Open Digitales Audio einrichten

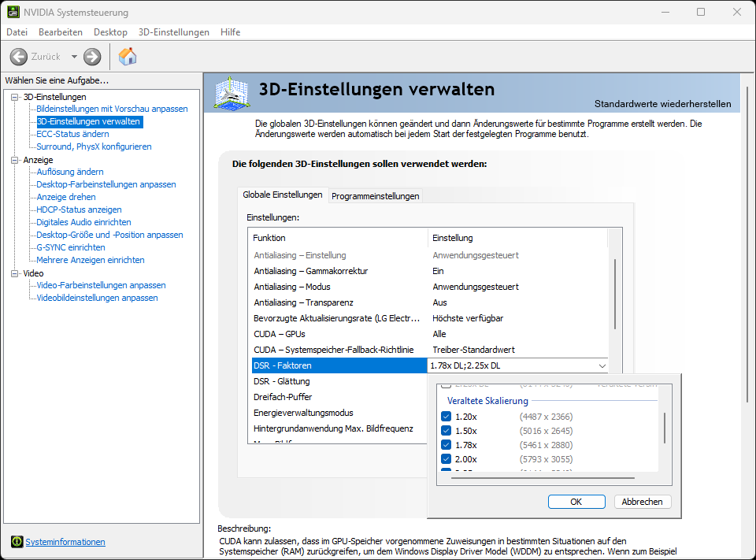pos(84,222)
